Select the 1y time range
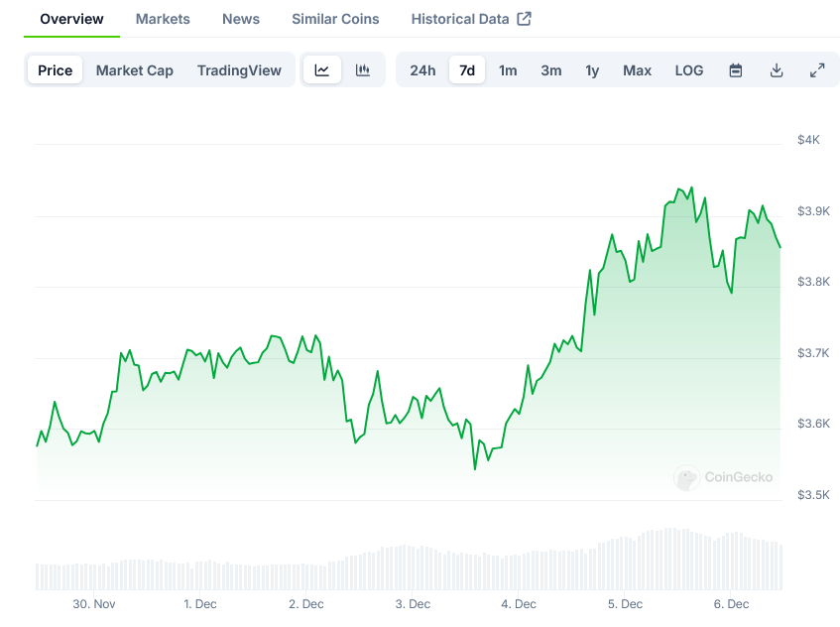This screenshot has height=627, width=840. [x=592, y=70]
